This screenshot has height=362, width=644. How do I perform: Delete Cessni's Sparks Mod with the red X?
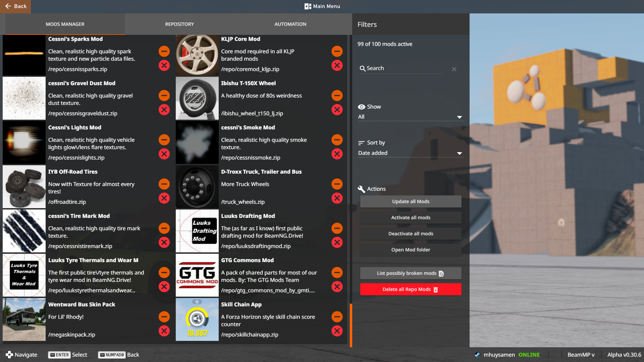164,65
